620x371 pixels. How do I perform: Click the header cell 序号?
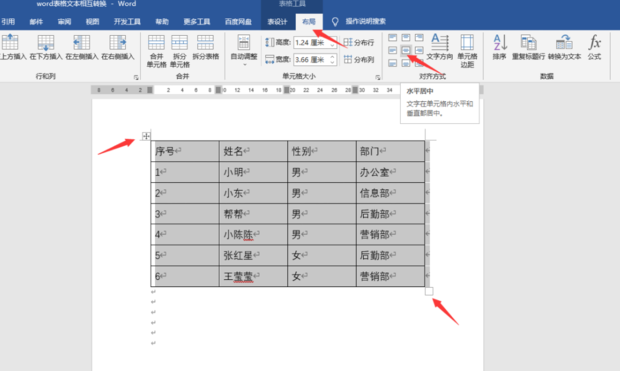click(x=185, y=151)
